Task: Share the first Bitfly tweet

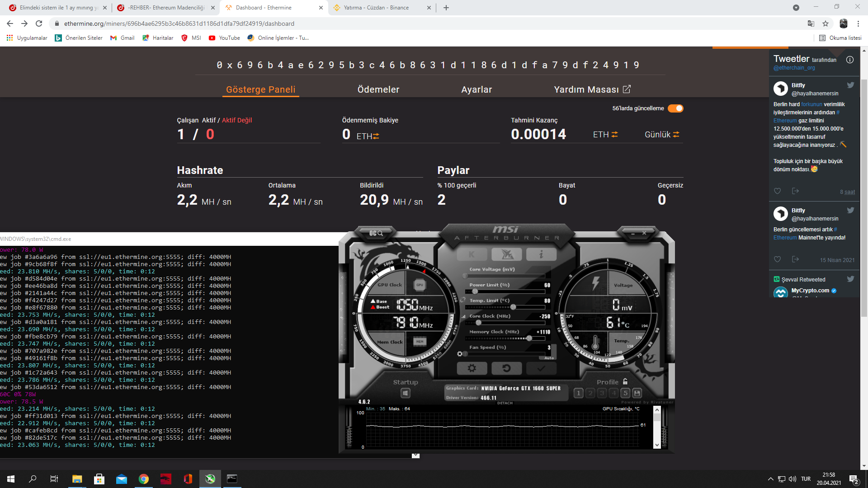Action: [795, 191]
